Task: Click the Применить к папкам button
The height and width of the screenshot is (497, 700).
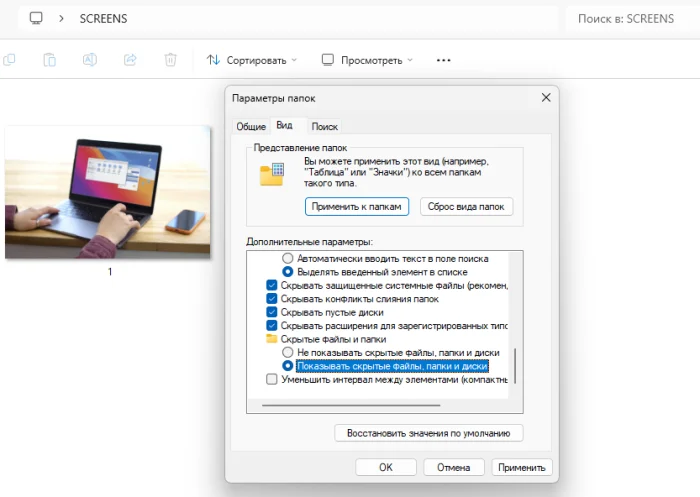Action: [357, 207]
